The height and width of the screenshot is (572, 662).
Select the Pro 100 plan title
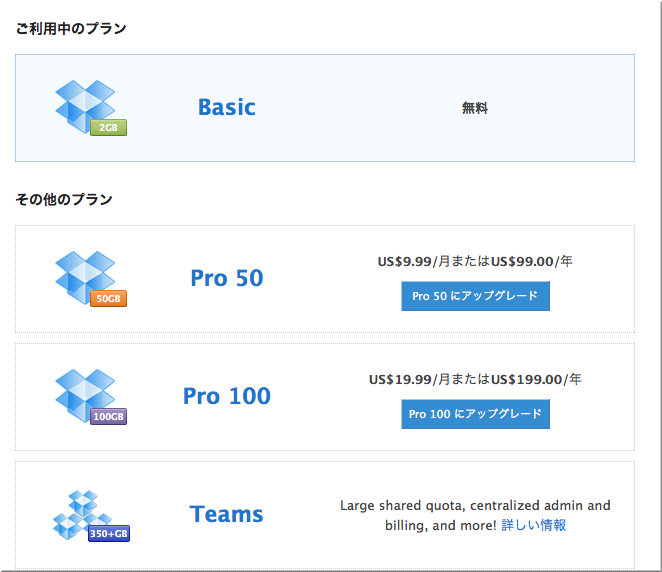tap(227, 396)
